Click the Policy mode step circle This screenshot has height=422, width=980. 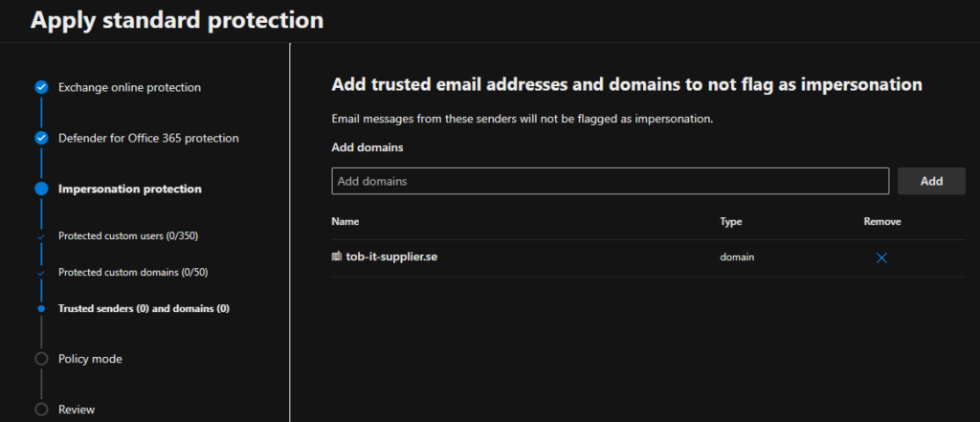click(x=41, y=359)
